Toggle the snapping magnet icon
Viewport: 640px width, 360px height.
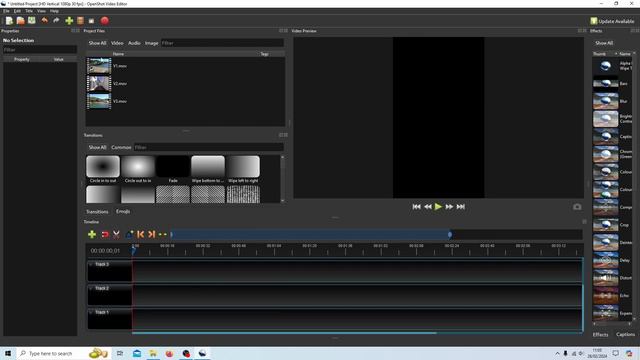point(105,234)
